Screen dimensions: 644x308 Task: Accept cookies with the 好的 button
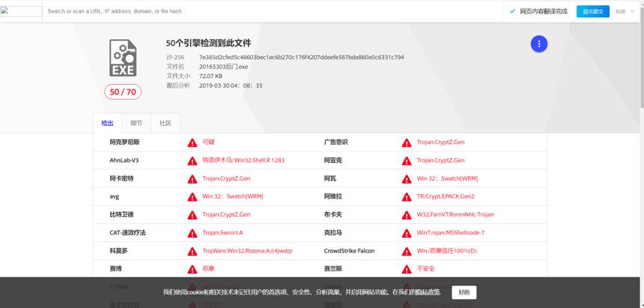click(464, 292)
